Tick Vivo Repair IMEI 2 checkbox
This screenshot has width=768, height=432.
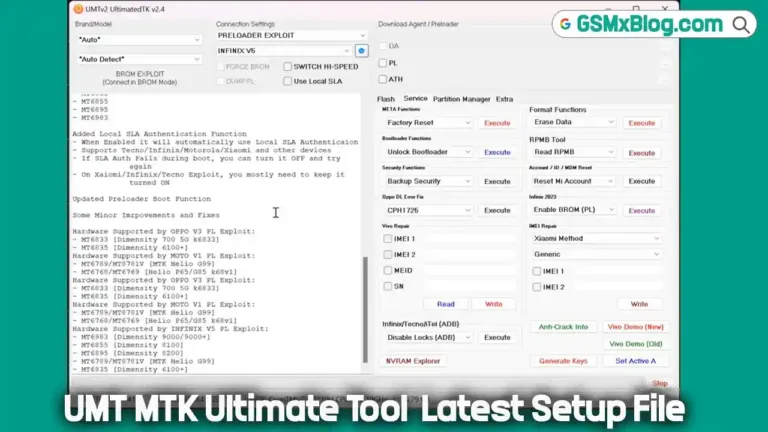click(388, 255)
